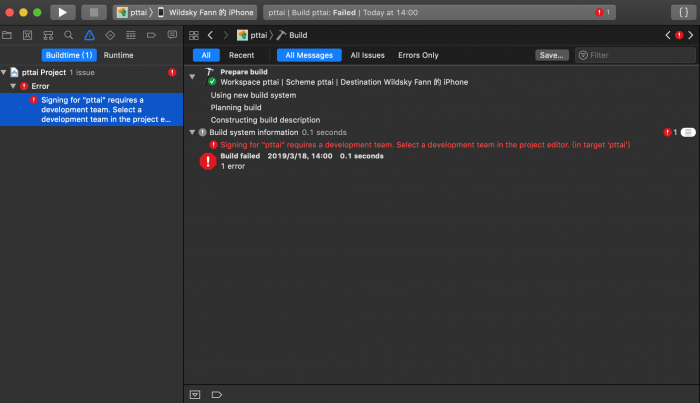
Task: Go back with the left arrow in jump bar
Action: 210,35
